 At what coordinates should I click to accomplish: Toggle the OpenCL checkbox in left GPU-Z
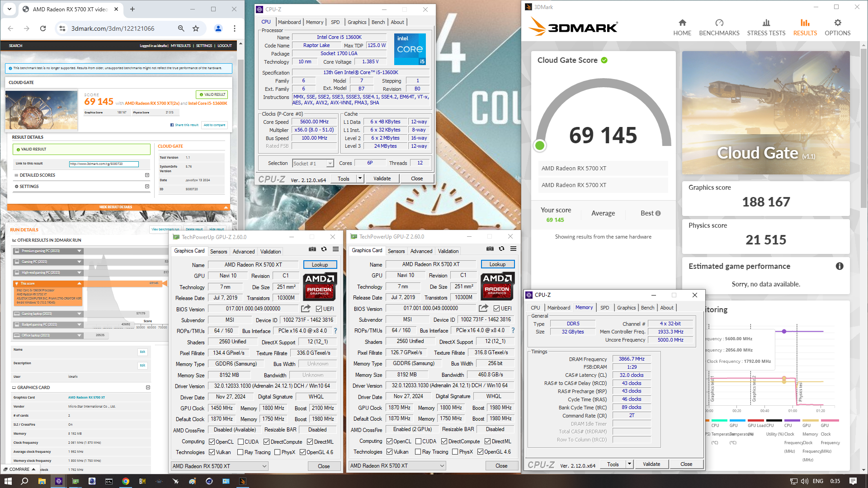[x=212, y=442]
